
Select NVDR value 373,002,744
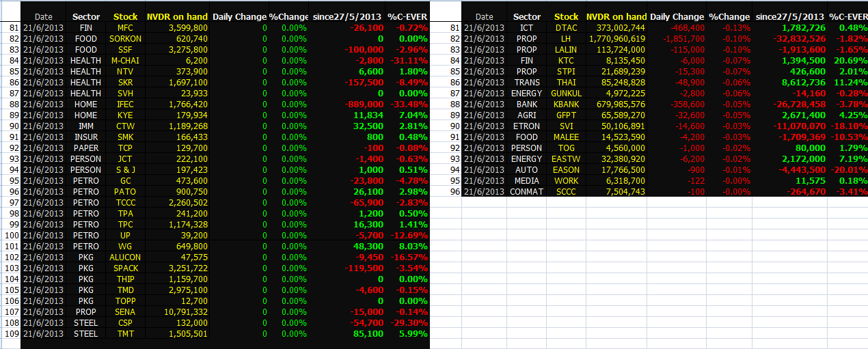[616, 28]
